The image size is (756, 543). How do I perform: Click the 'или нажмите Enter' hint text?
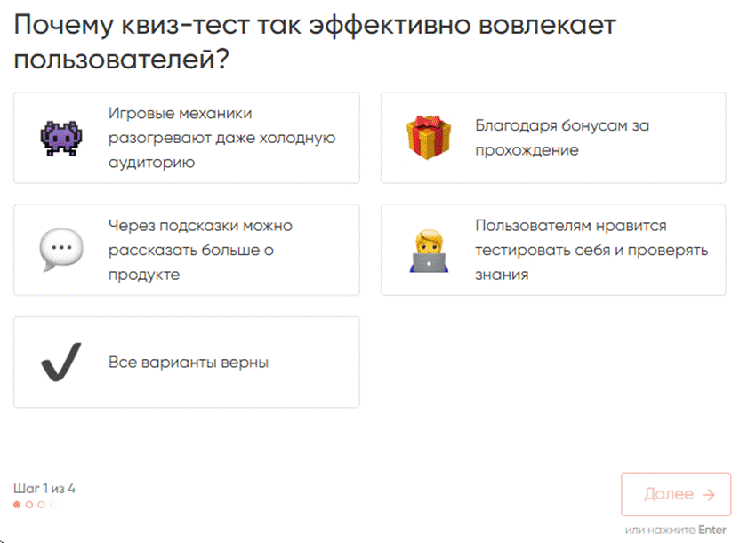tap(675, 530)
